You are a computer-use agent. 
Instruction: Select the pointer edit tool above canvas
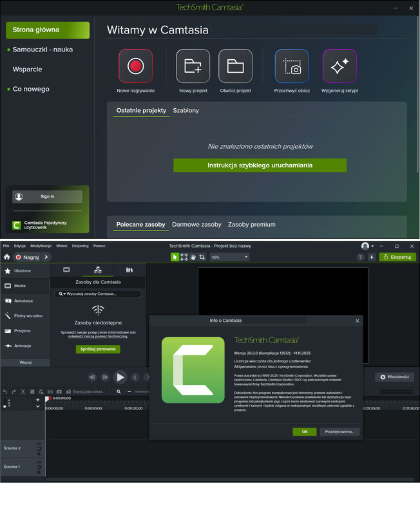coord(175,257)
